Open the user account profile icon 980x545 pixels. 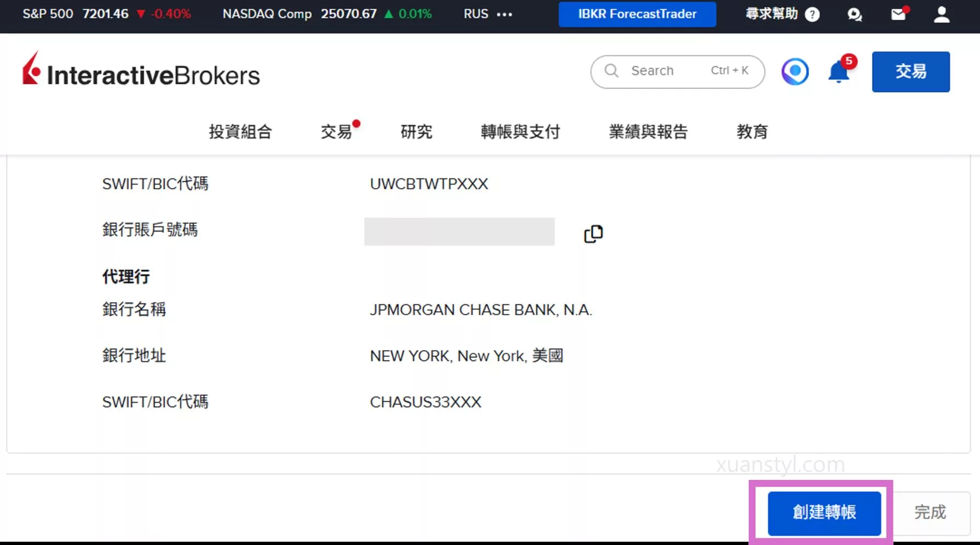pos(942,14)
